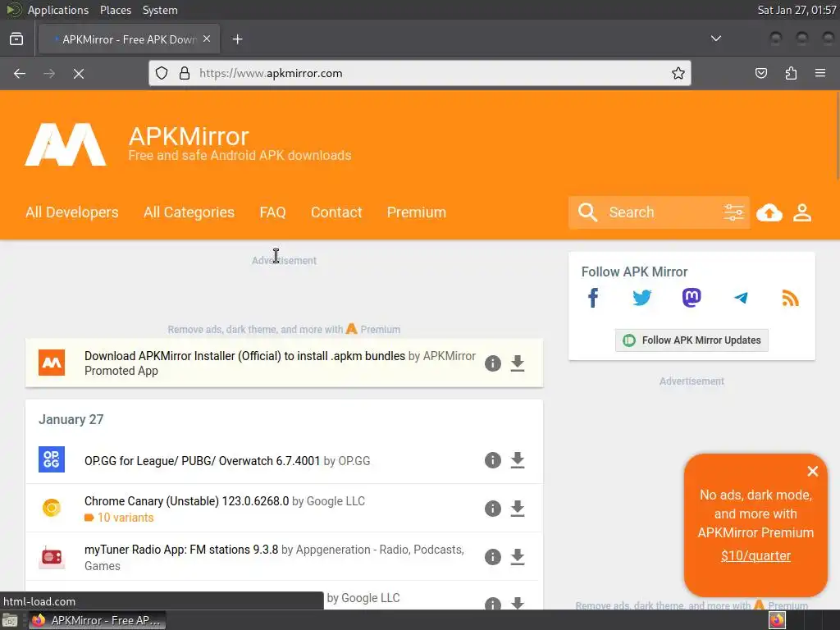
Task: Click the page vertical scrollbar
Action: pos(838,137)
